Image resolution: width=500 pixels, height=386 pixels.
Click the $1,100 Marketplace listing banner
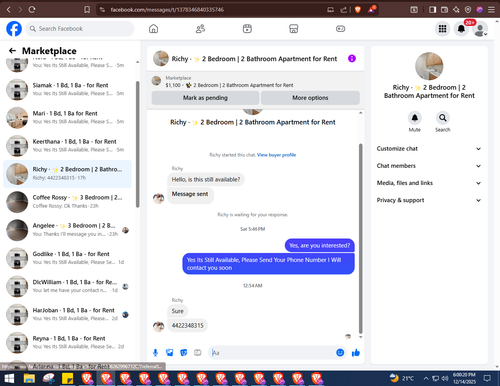point(256,81)
